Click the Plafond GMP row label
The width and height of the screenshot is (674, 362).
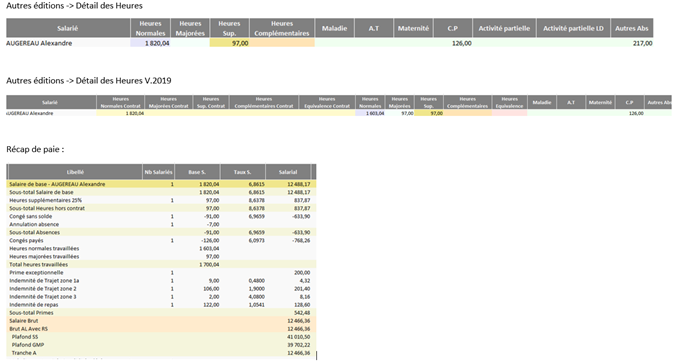[x=28, y=345]
